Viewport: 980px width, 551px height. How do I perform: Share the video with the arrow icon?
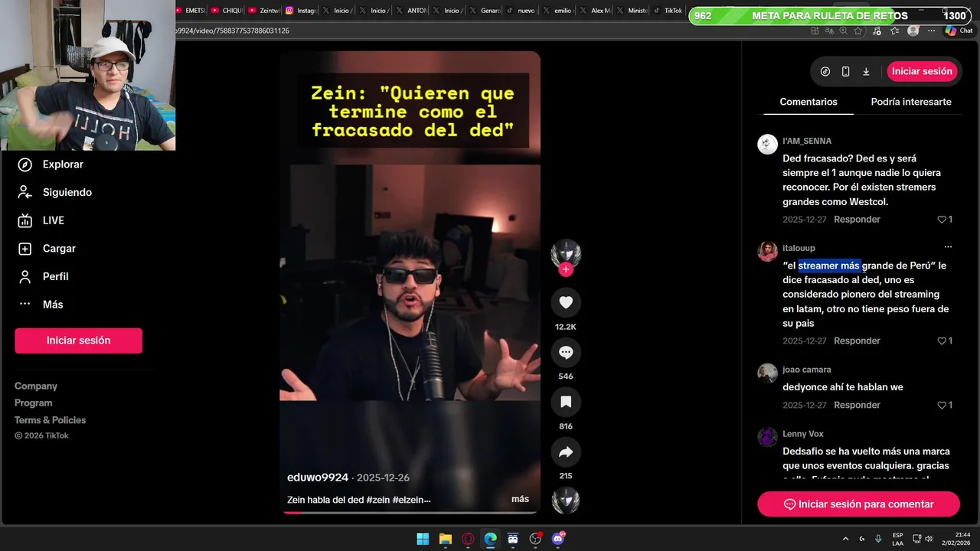(x=566, y=452)
